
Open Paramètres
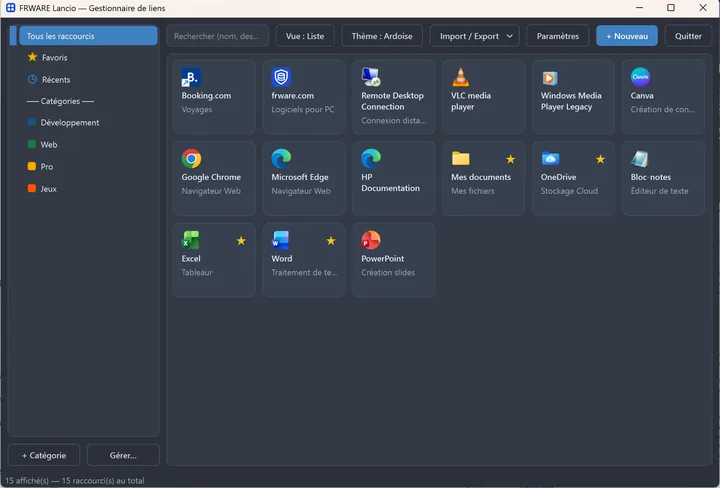557,36
